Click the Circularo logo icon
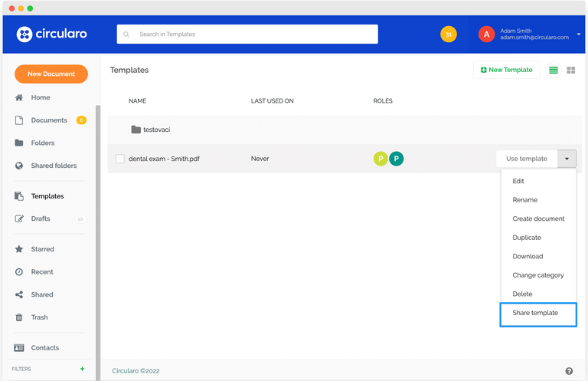The width and height of the screenshot is (588, 381). click(24, 34)
